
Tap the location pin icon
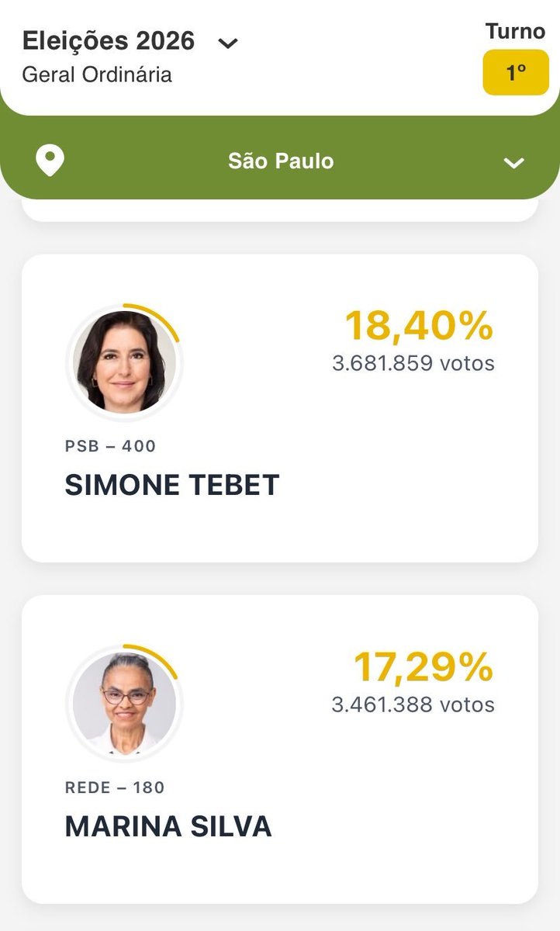(x=50, y=161)
